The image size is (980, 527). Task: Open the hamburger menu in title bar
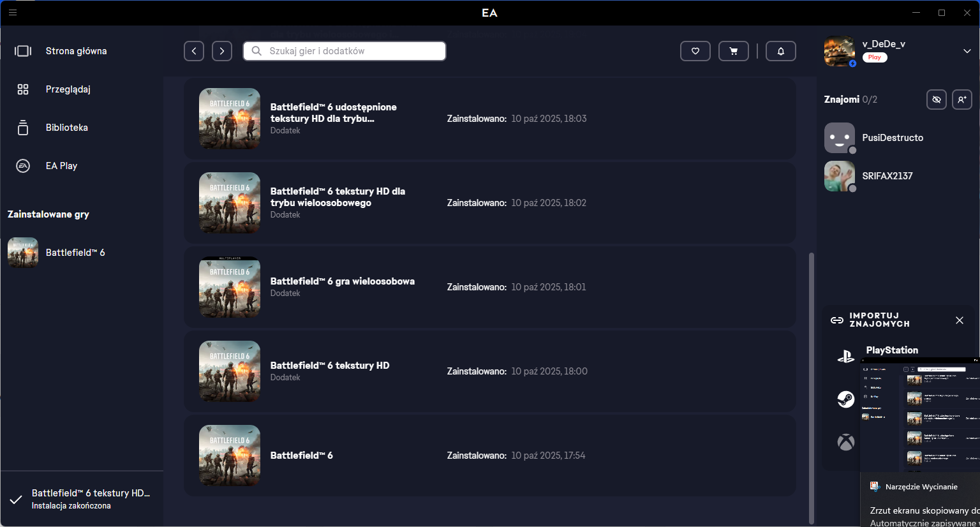pyautogui.click(x=13, y=12)
